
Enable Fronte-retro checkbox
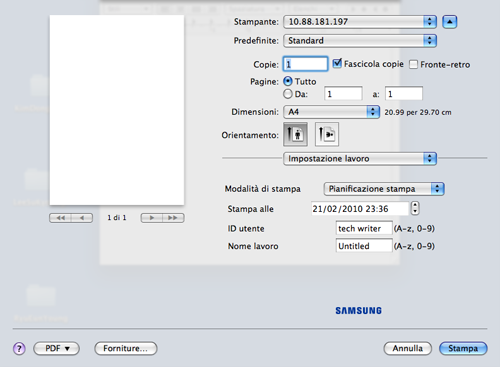413,64
